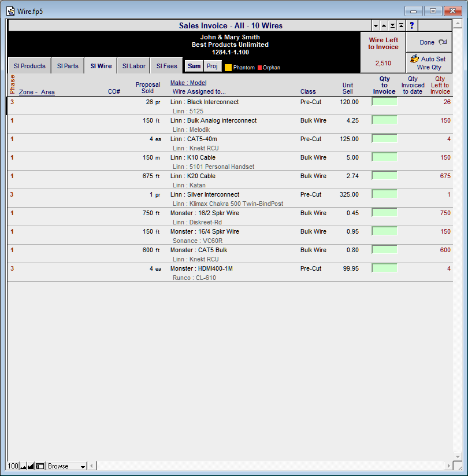Click vertical scrollbar down arrow
Viewport: 468px width, 476px height.
pos(458,456)
